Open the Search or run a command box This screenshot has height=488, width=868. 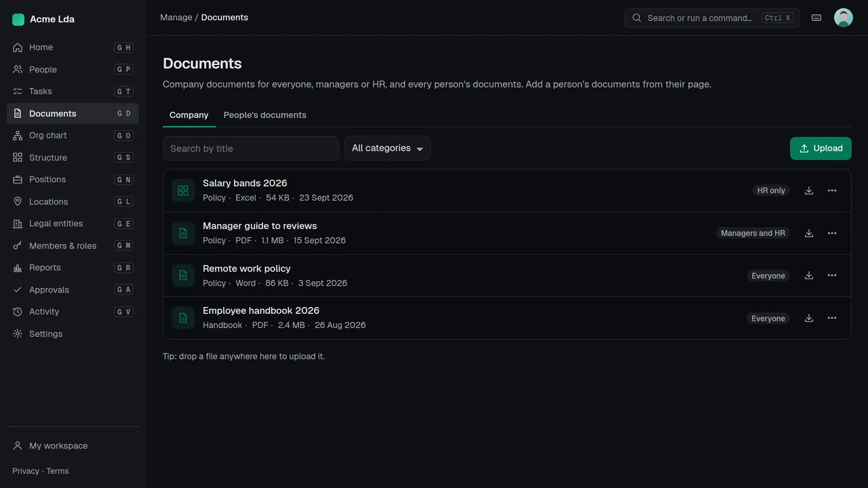pyautogui.click(x=712, y=18)
